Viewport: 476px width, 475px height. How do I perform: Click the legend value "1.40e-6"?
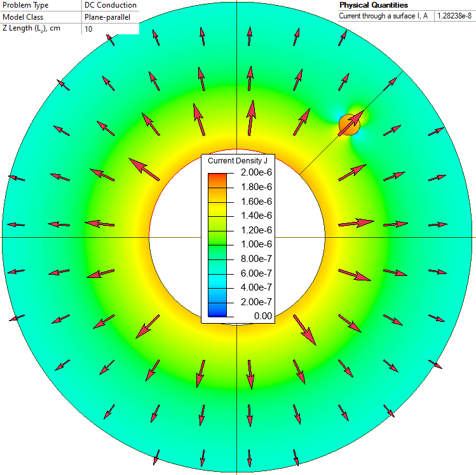click(x=256, y=216)
